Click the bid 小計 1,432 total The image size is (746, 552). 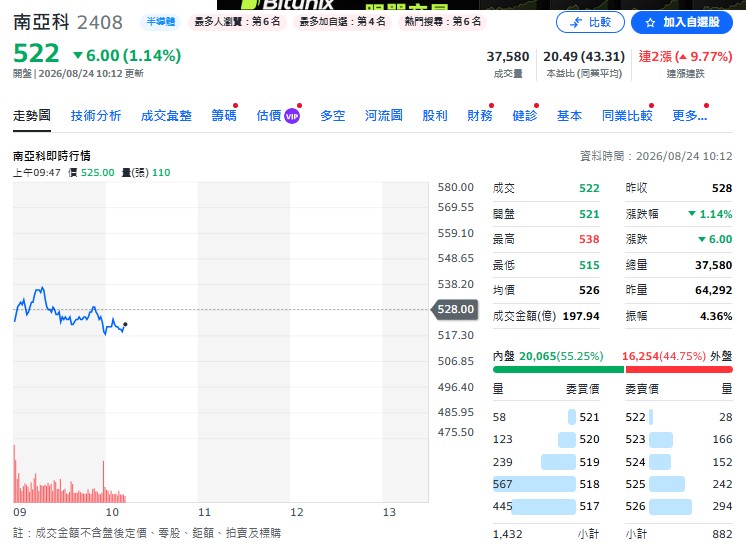508,534
